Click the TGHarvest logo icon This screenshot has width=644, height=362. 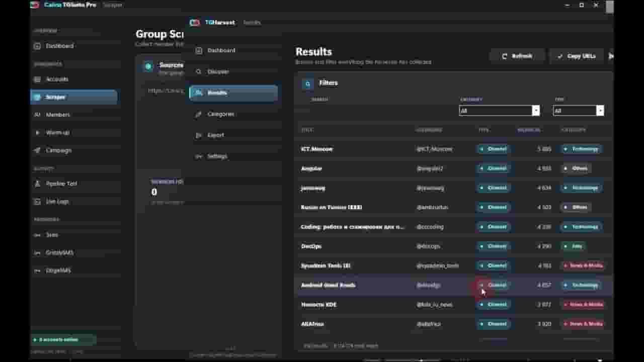click(195, 23)
